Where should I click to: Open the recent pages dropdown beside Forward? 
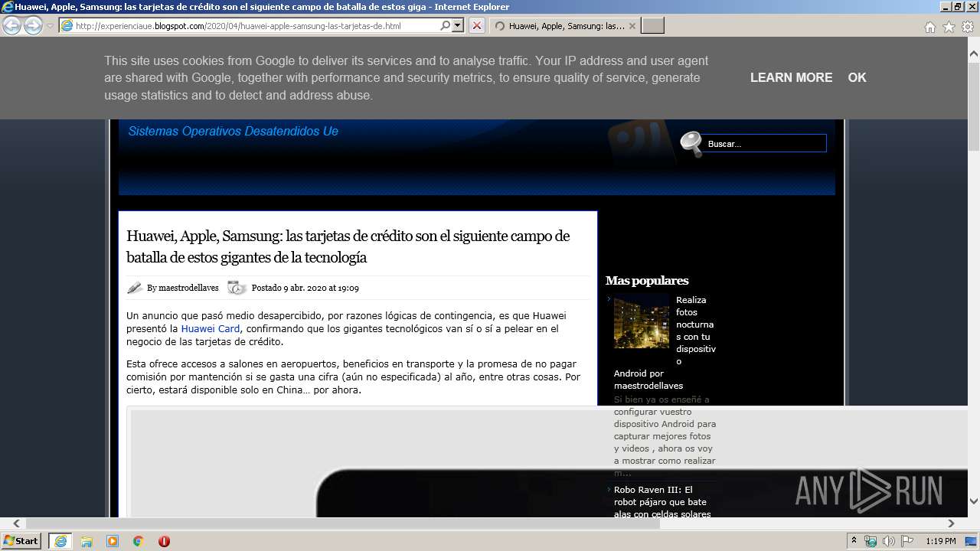50,26
